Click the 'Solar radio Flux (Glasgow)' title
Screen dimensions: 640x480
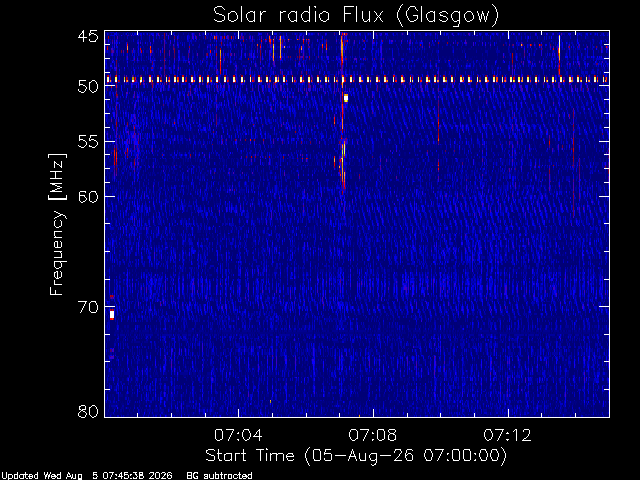coord(356,16)
